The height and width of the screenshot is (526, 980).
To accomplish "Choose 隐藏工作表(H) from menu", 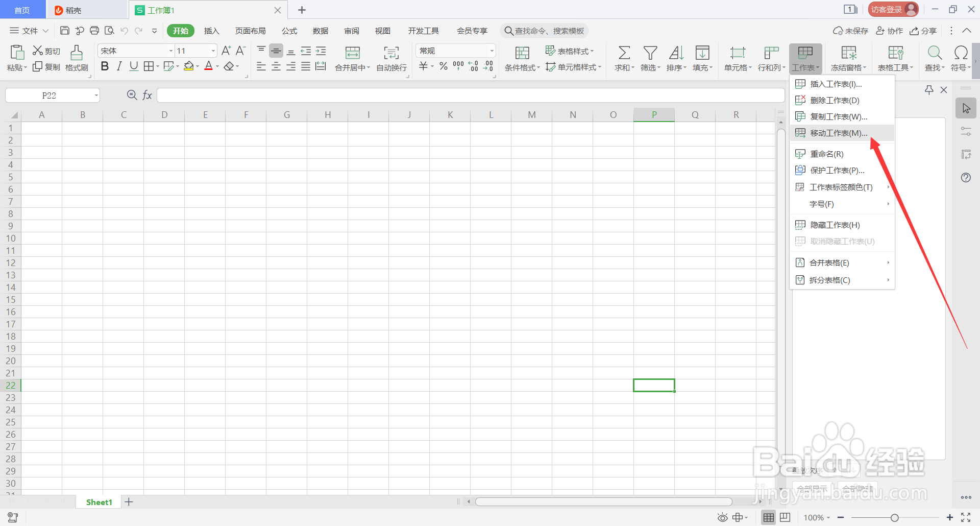I will click(842, 225).
